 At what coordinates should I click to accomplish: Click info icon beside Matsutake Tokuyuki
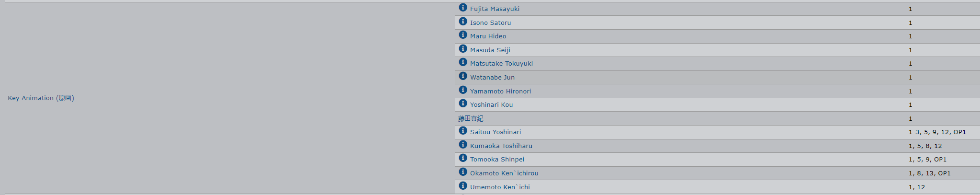pyautogui.click(x=462, y=62)
